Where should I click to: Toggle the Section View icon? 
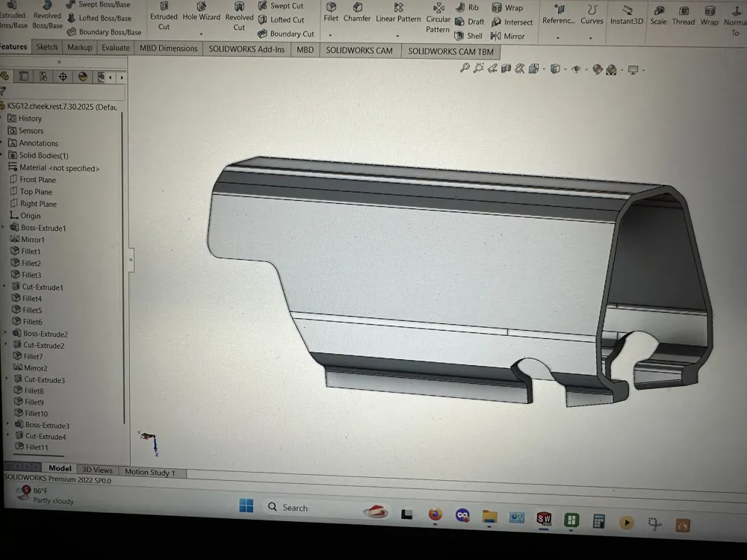[506, 69]
